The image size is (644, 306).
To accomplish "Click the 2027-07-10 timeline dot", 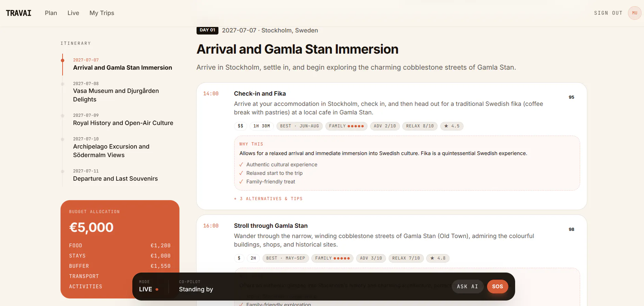I will (x=63, y=139).
